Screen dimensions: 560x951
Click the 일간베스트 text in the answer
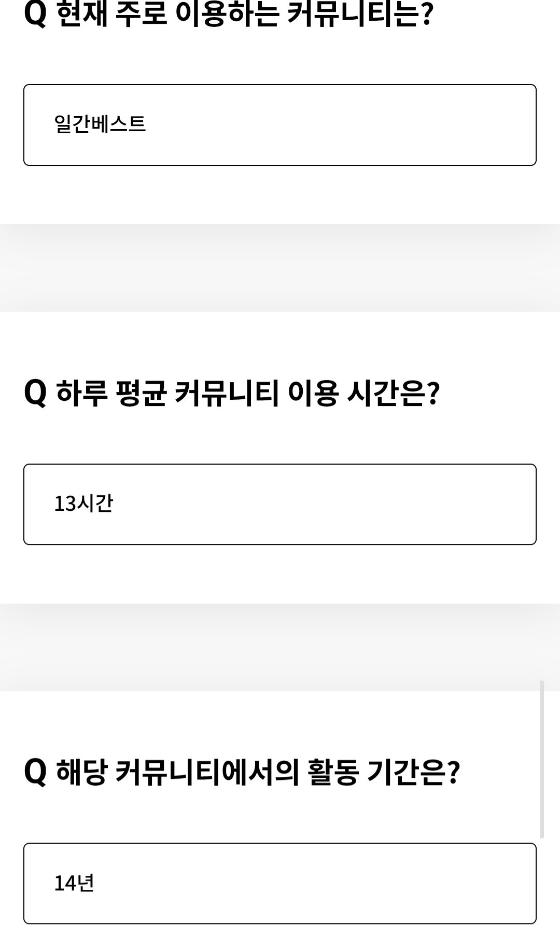[x=100, y=124]
